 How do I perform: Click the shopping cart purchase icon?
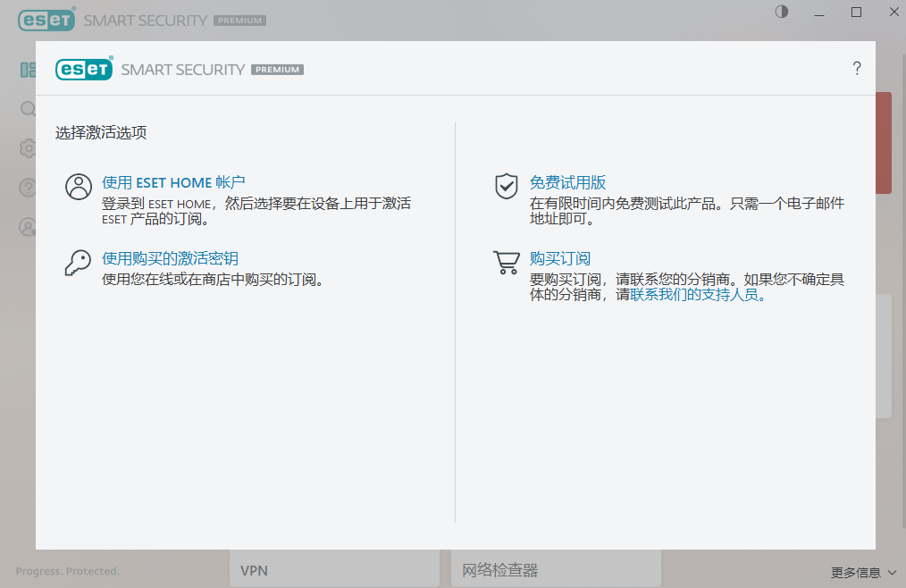(x=507, y=263)
